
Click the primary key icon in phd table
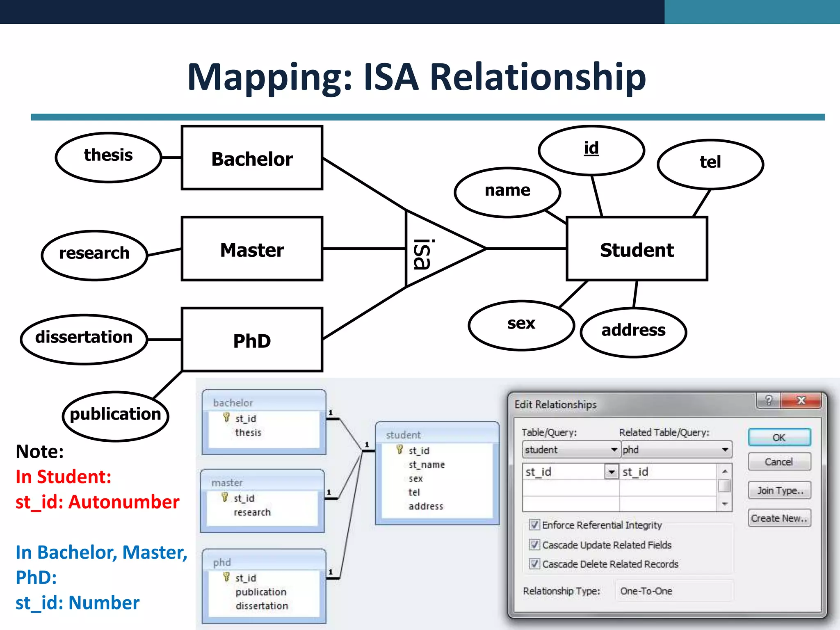(x=226, y=577)
